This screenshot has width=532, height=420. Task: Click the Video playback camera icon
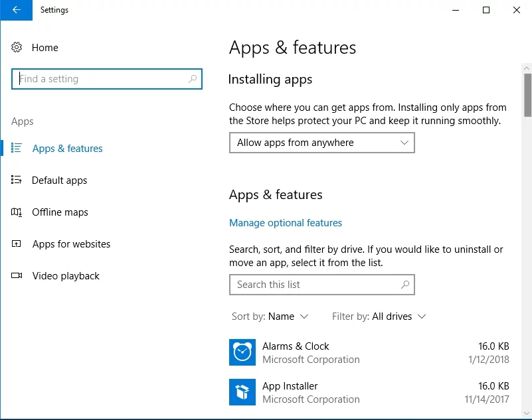[17, 276]
